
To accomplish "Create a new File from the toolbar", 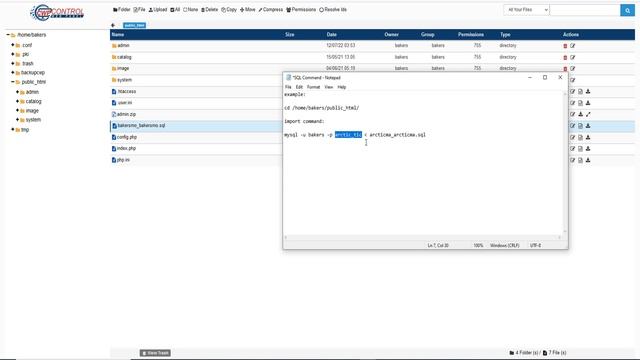I will (139, 9).
